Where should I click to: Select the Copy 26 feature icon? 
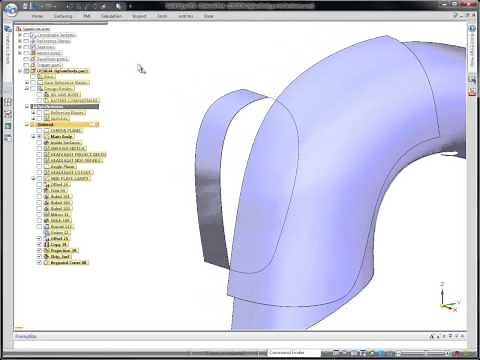point(46,245)
